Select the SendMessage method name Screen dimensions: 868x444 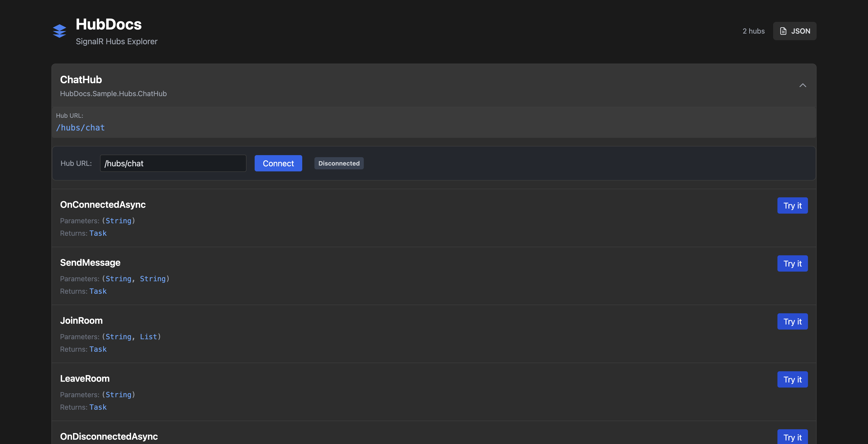tap(90, 262)
